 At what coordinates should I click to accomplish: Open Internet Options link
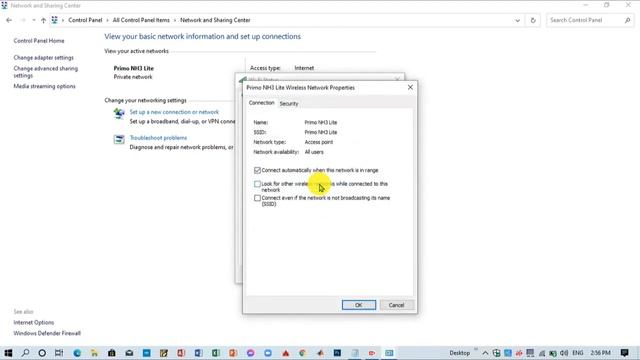[x=34, y=322]
